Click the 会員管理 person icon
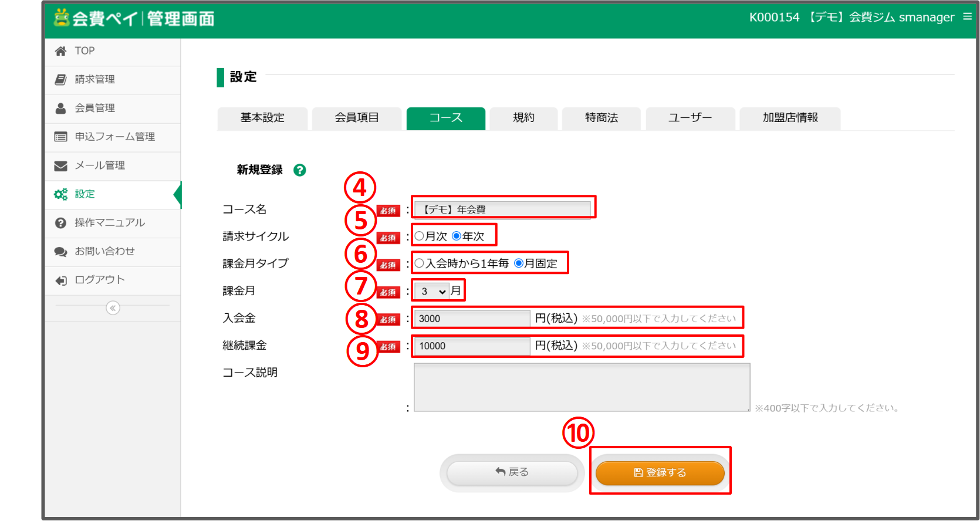 (x=60, y=109)
